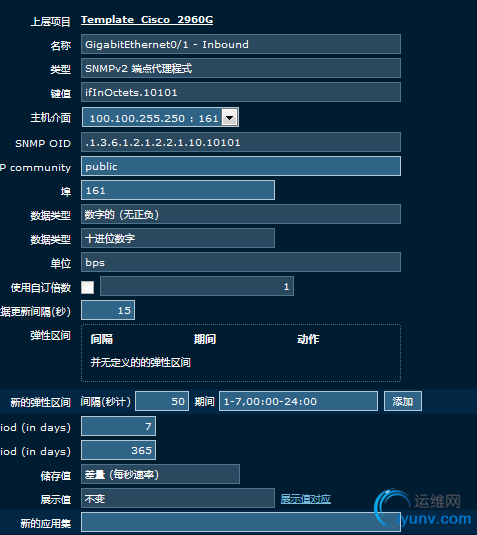
Task: Click the 十进位数字 data type field
Action: pos(178,238)
